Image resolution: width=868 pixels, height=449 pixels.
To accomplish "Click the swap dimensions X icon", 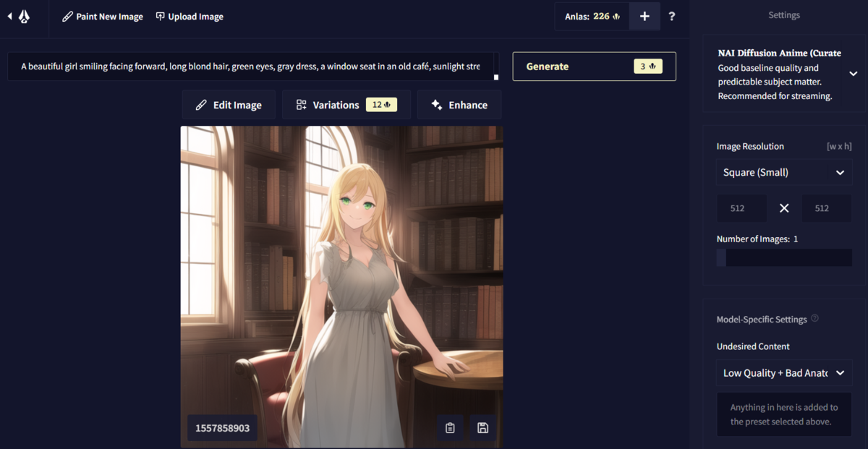I will point(784,208).
